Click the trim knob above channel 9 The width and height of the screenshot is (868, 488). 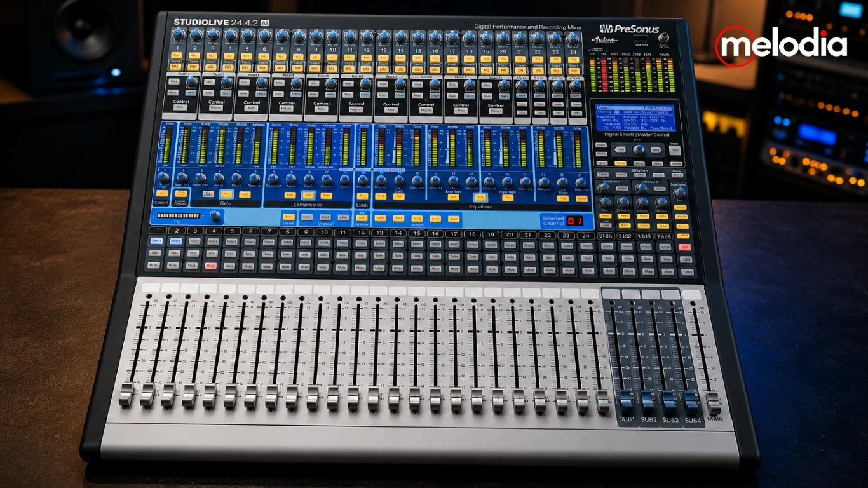pyautogui.click(x=315, y=36)
